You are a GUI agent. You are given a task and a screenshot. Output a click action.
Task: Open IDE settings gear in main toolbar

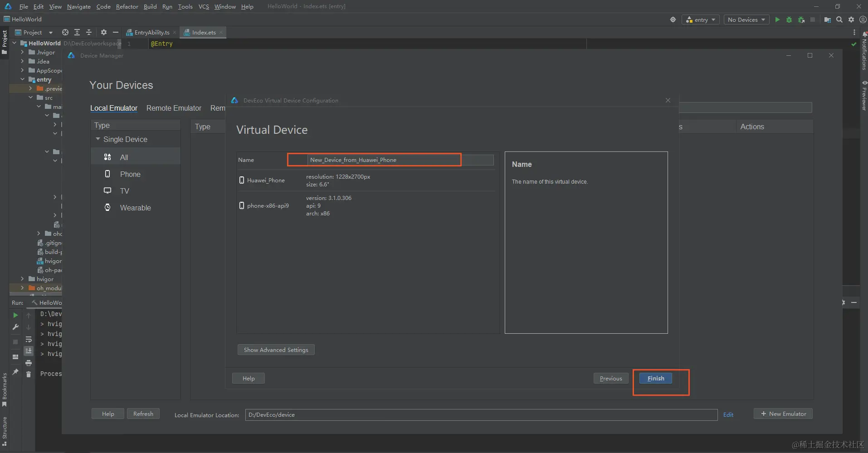(x=851, y=19)
